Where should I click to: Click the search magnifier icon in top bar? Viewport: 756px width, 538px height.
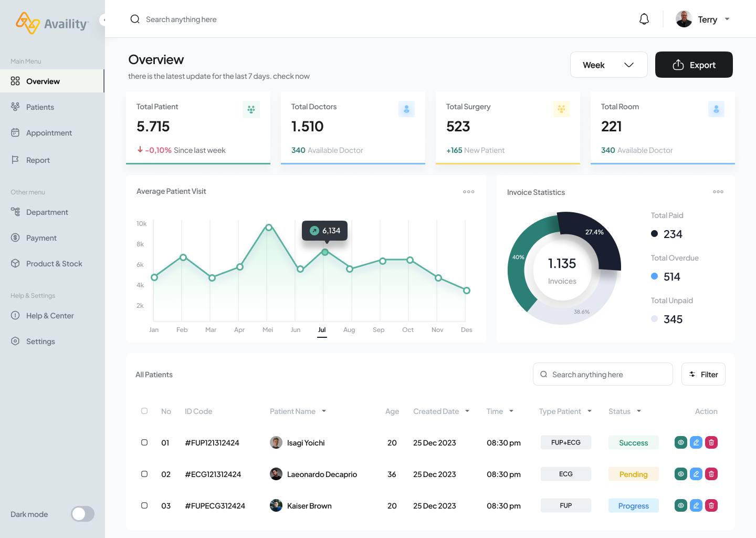click(x=135, y=19)
